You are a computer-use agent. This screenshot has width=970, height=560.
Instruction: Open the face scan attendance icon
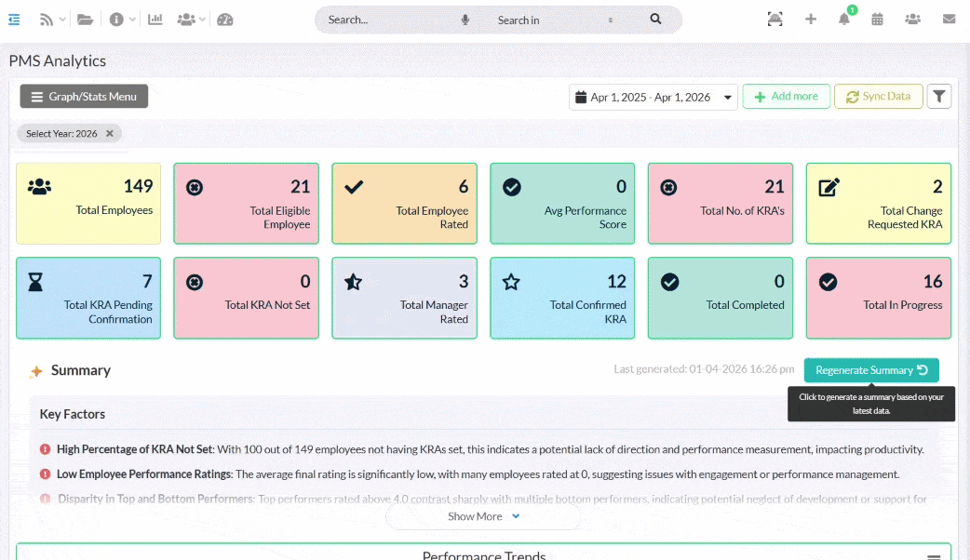[x=775, y=20]
